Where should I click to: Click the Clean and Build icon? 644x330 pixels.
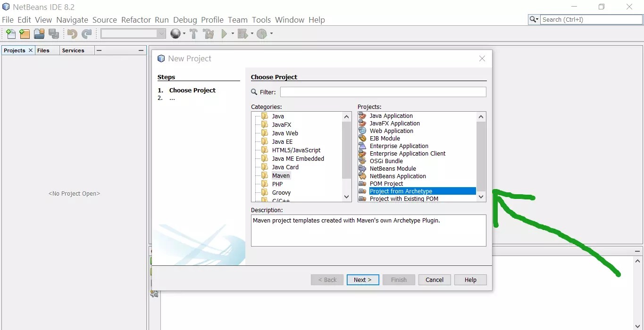pos(209,33)
